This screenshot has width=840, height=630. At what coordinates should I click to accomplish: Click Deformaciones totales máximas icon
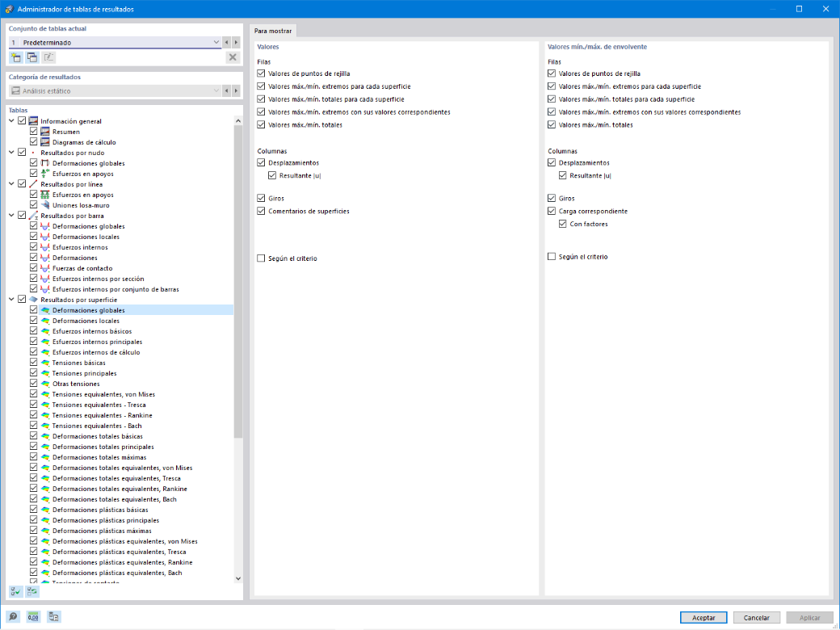pyautogui.click(x=45, y=457)
